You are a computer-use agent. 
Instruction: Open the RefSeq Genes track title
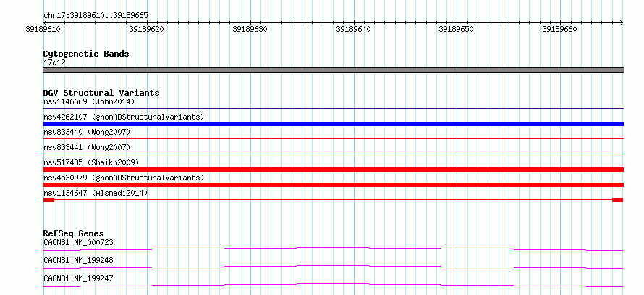click(74, 234)
